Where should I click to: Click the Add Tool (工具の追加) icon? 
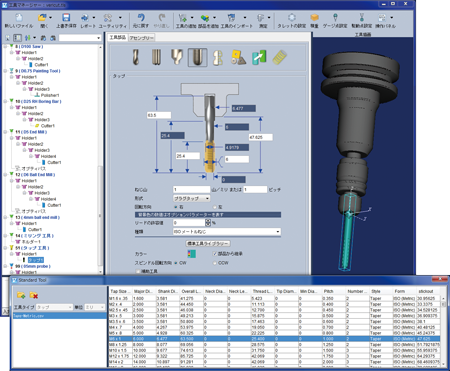(183, 17)
